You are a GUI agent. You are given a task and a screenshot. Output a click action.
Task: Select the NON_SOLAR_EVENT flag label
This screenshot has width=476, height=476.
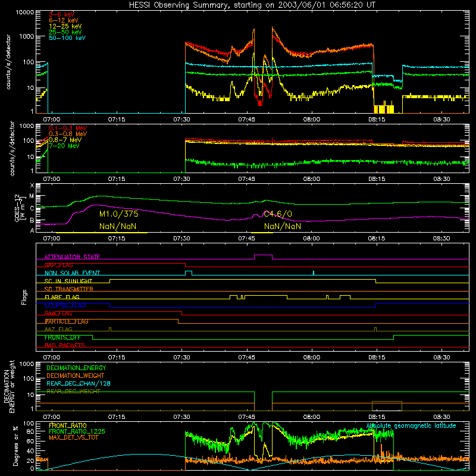click(72, 273)
